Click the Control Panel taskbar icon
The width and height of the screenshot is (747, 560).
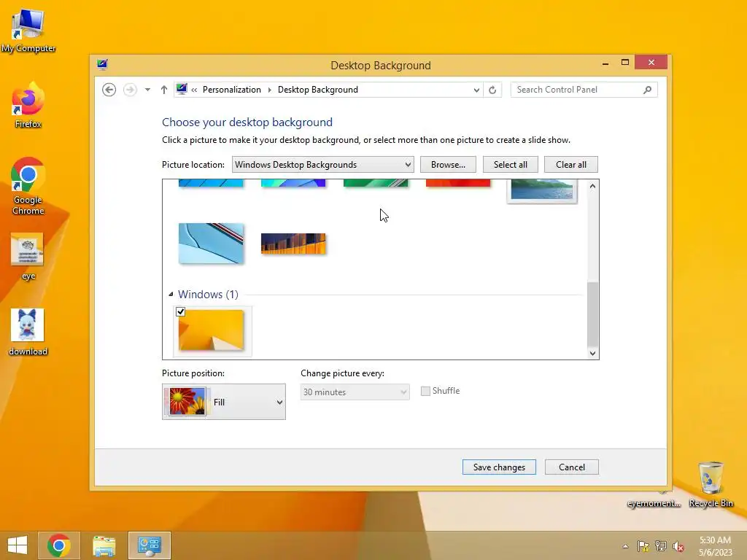(x=149, y=545)
